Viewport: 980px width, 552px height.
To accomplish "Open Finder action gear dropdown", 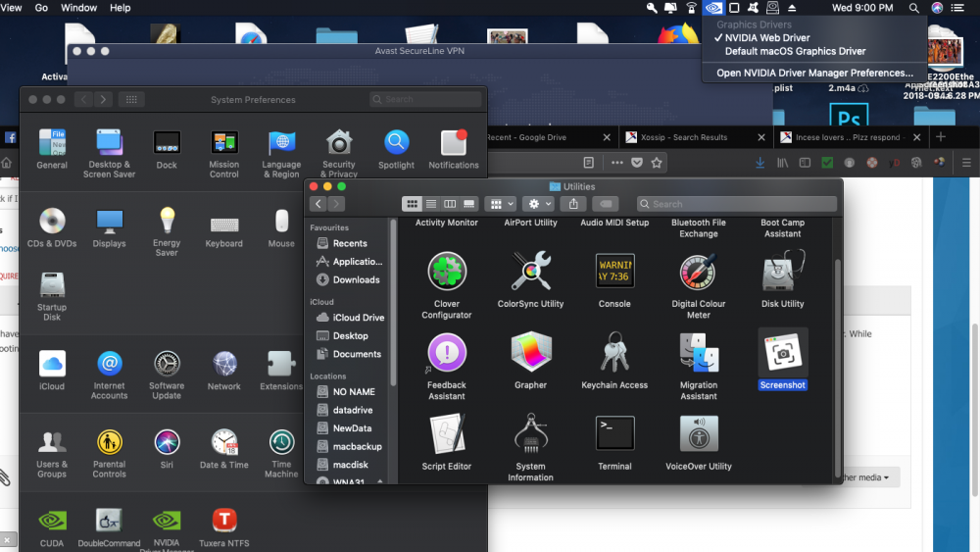I will tap(539, 204).
